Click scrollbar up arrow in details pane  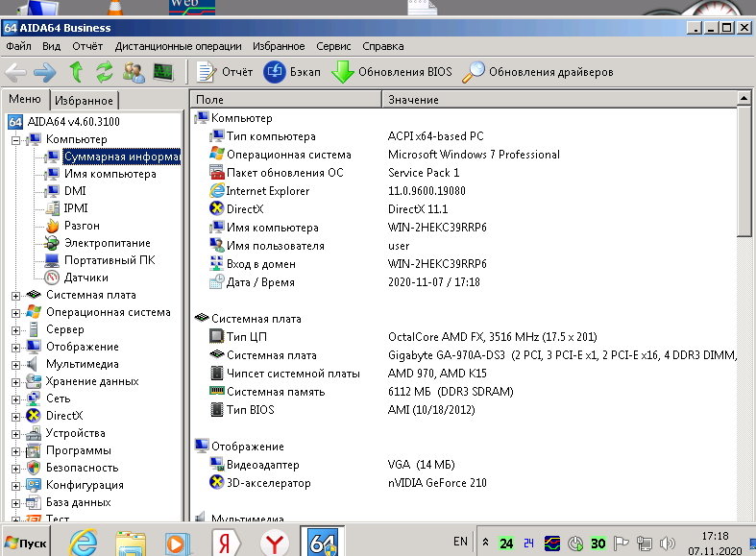click(744, 99)
